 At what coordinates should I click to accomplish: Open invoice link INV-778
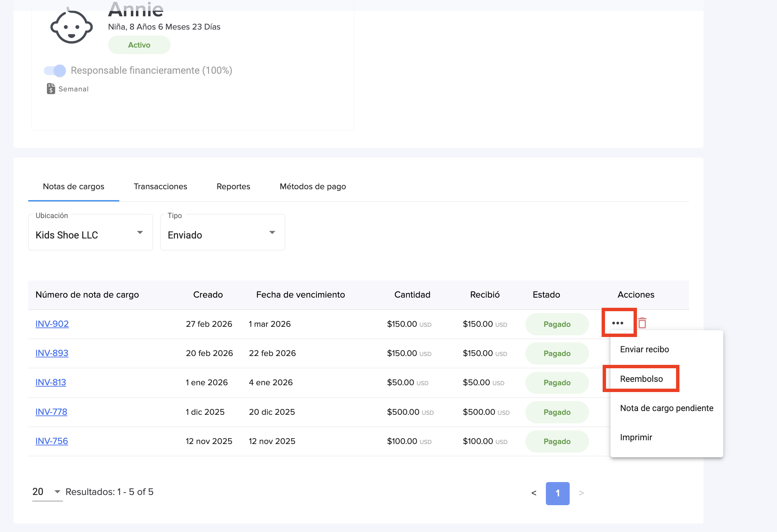click(51, 412)
